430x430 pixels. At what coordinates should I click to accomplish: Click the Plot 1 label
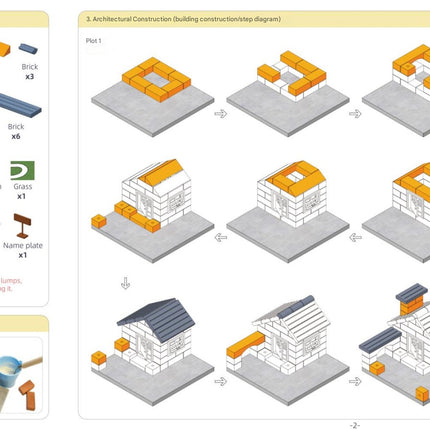93,41
